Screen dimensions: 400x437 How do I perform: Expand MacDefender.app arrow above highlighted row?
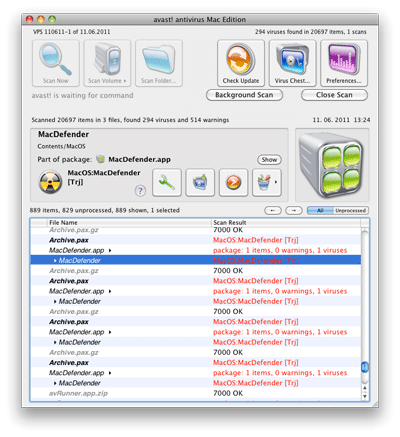click(x=110, y=251)
